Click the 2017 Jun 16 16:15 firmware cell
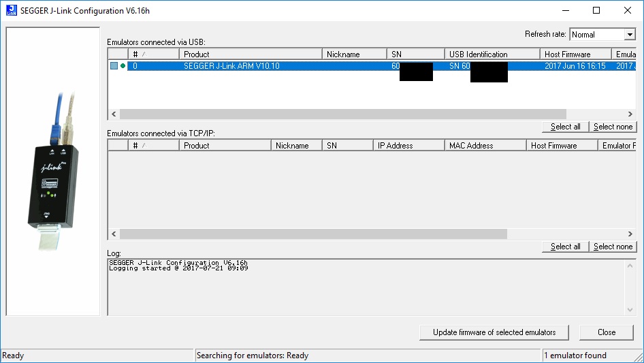The height and width of the screenshot is (363, 644). [575, 66]
